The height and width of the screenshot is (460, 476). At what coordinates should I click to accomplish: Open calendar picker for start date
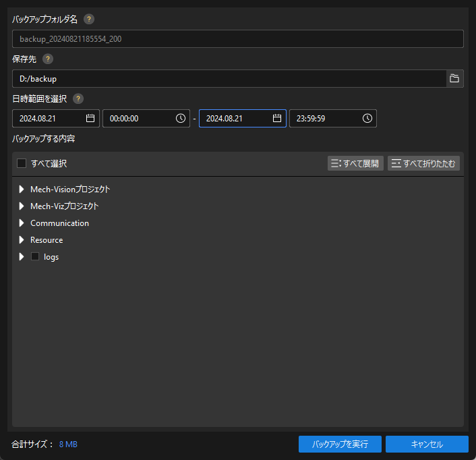click(90, 118)
